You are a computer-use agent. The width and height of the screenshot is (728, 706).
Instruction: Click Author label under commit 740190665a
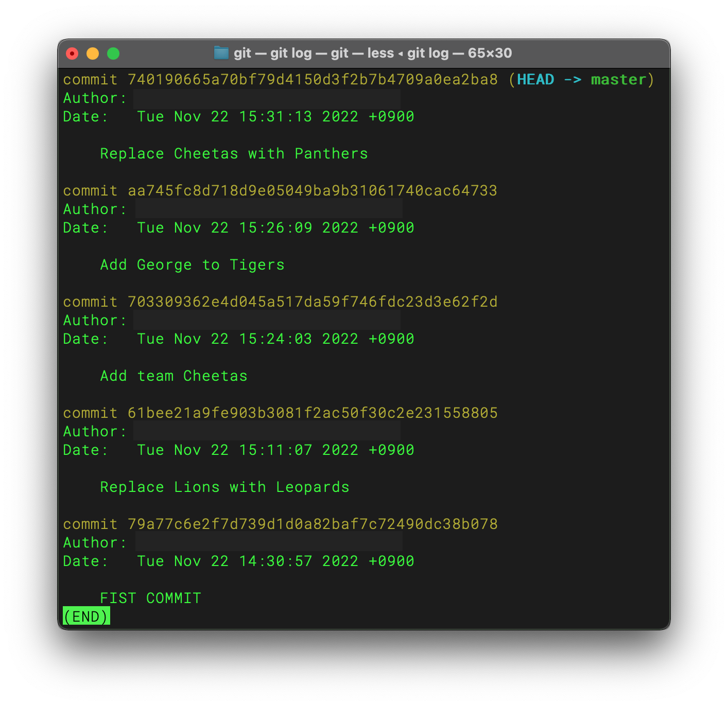click(x=95, y=98)
